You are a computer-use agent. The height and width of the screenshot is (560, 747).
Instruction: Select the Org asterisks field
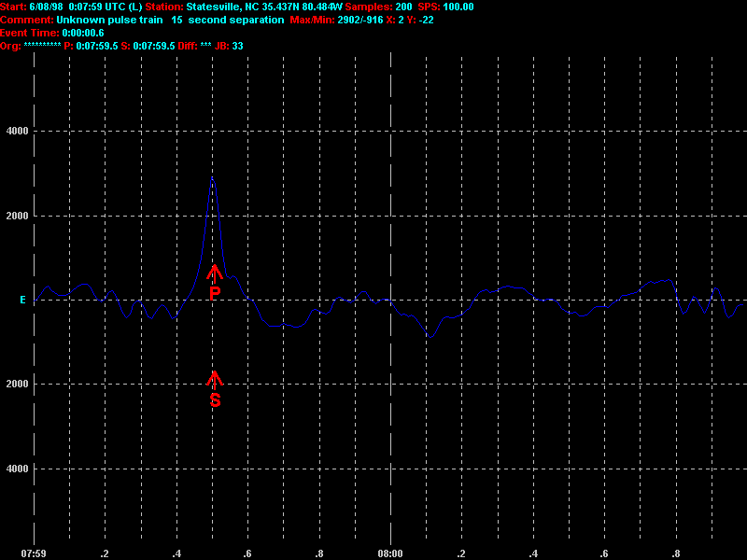click(42, 46)
